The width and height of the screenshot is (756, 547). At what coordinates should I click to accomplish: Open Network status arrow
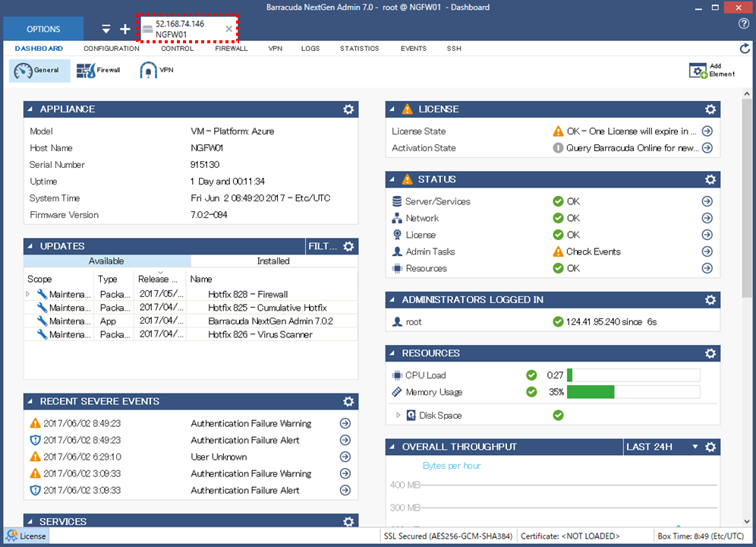(707, 218)
